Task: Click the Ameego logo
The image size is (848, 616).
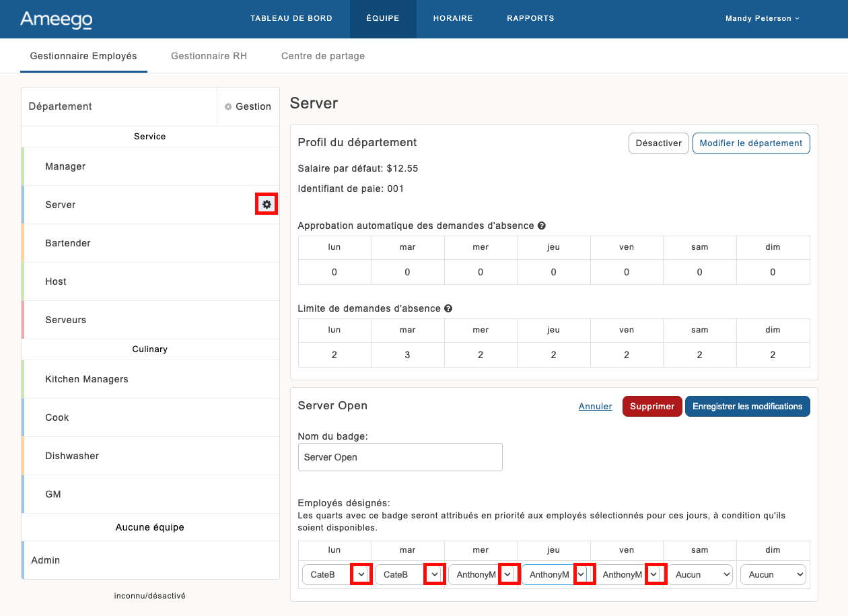Action: [56, 20]
